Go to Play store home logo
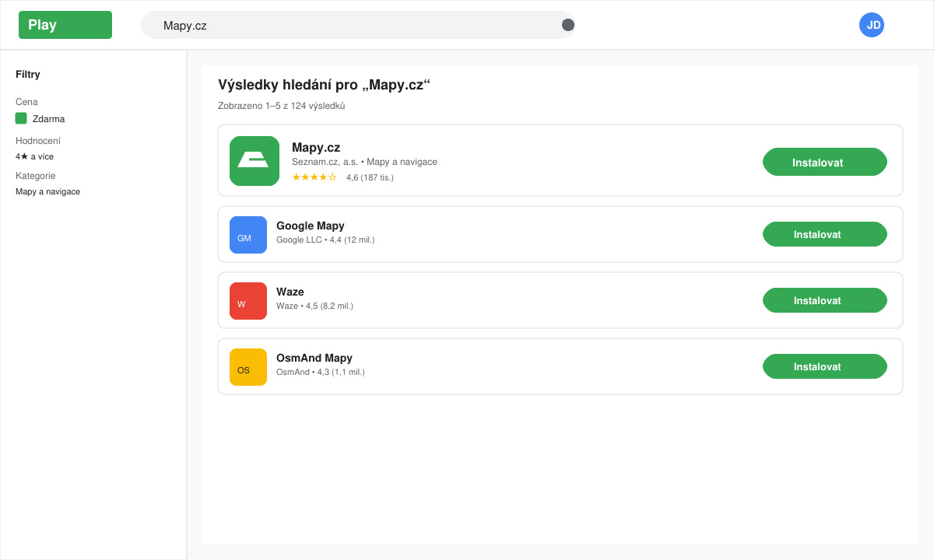Screen dimensions: 934x560 click(x=65, y=25)
